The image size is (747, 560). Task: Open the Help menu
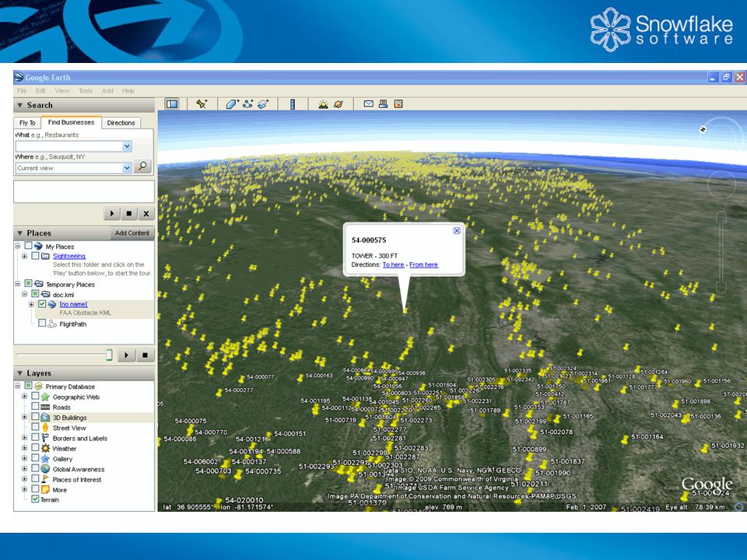pyautogui.click(x=128, y=90)
